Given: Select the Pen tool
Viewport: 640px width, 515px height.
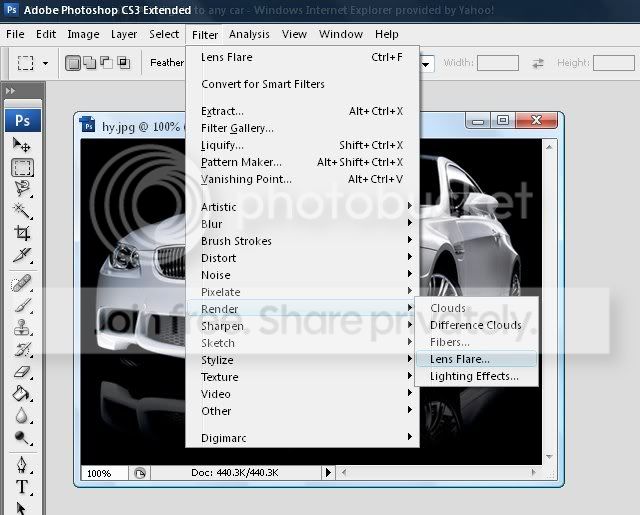Looking at the screenshot, I should coord(22,465).
